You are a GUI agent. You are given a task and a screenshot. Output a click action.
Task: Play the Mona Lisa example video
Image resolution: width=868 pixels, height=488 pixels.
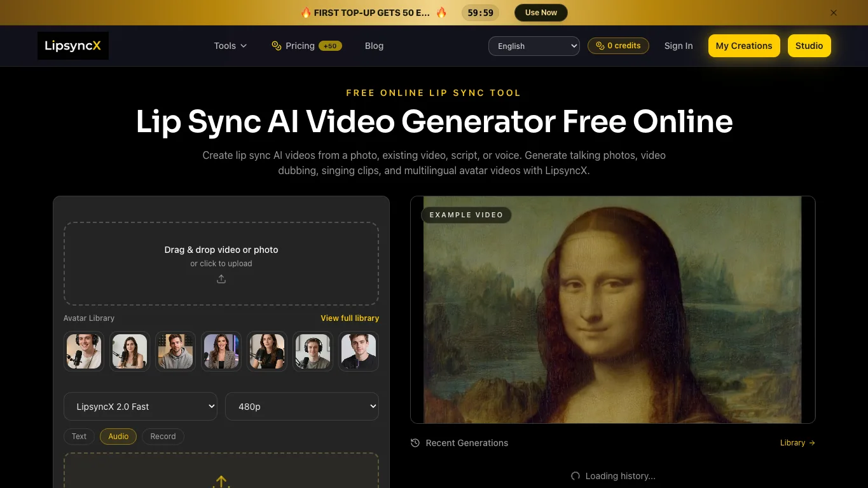point(613,309)
